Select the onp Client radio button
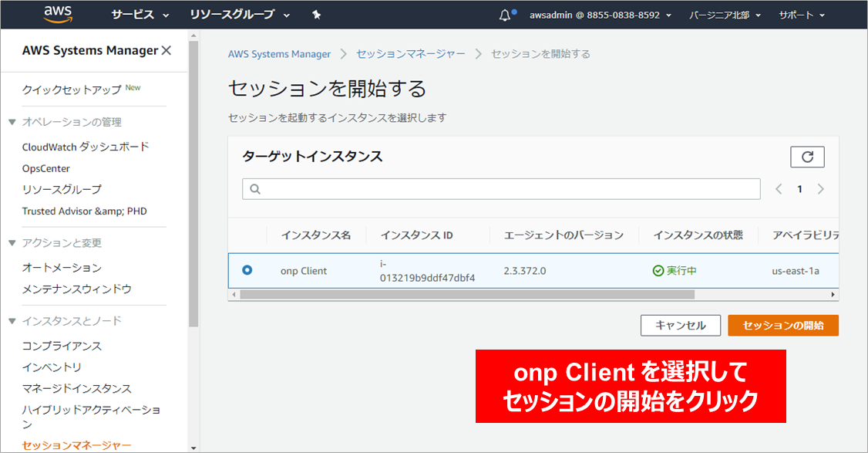 (247, 270)
